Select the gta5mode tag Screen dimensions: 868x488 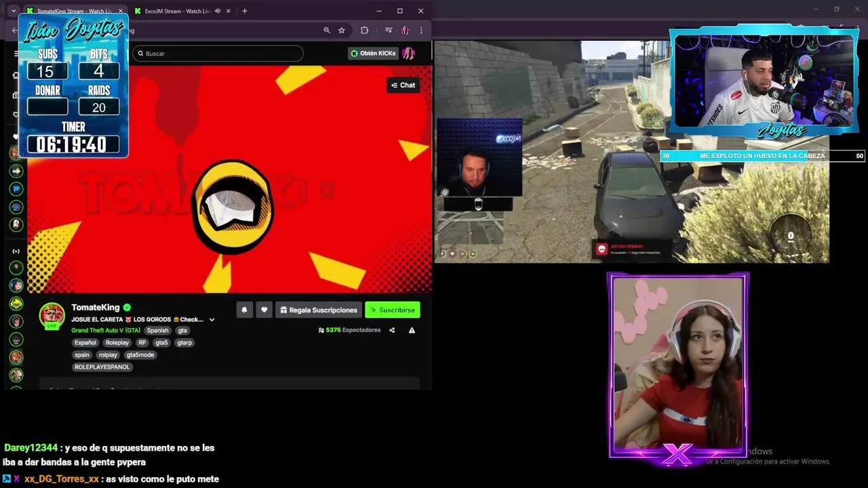click(x=140, y=355)
